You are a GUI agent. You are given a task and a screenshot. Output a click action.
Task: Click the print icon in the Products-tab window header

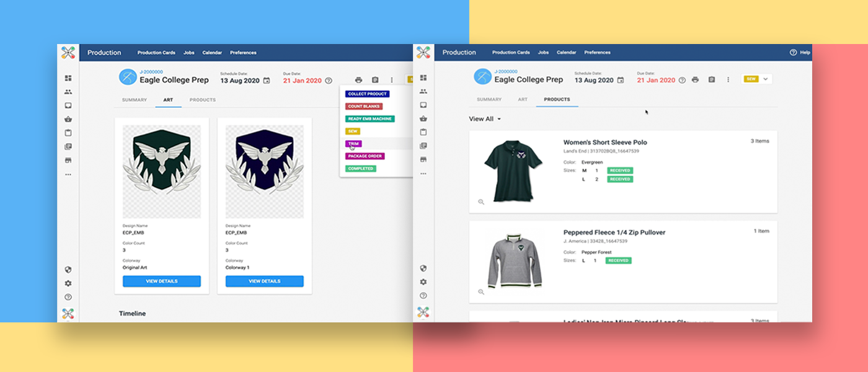695,79
